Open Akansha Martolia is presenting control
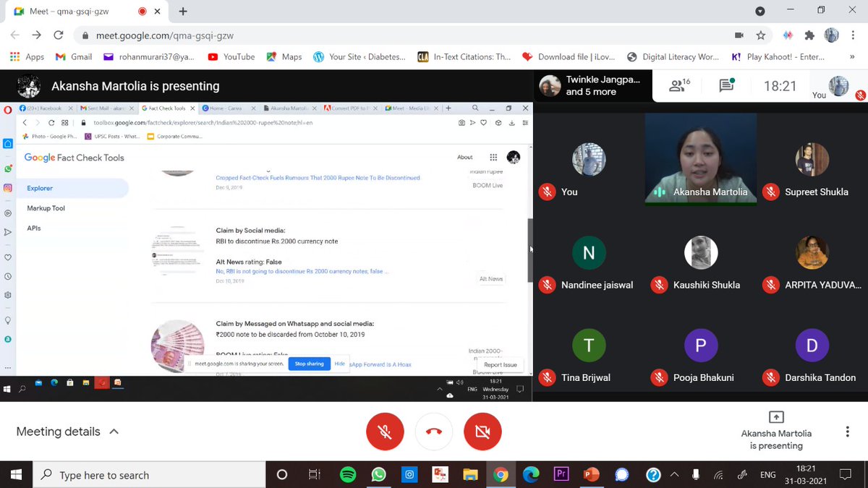The image size is (868, 488). click(776, 431)
